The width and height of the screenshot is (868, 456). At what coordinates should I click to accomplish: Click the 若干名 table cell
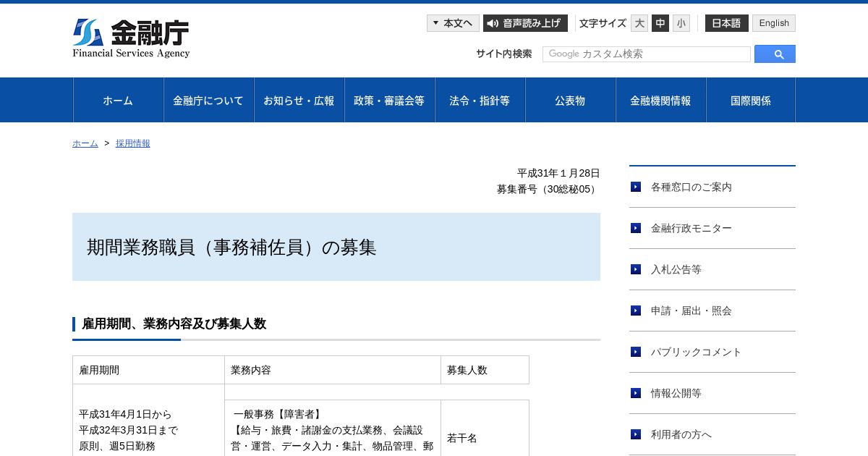click(485, 428)
